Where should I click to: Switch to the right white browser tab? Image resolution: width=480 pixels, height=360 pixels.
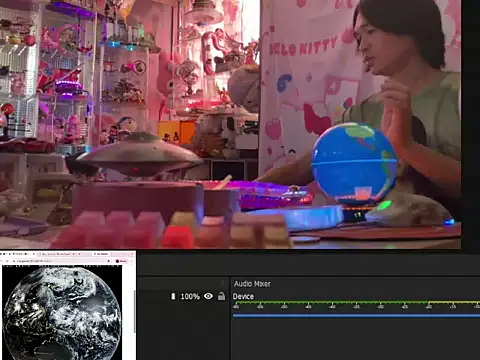100,254
